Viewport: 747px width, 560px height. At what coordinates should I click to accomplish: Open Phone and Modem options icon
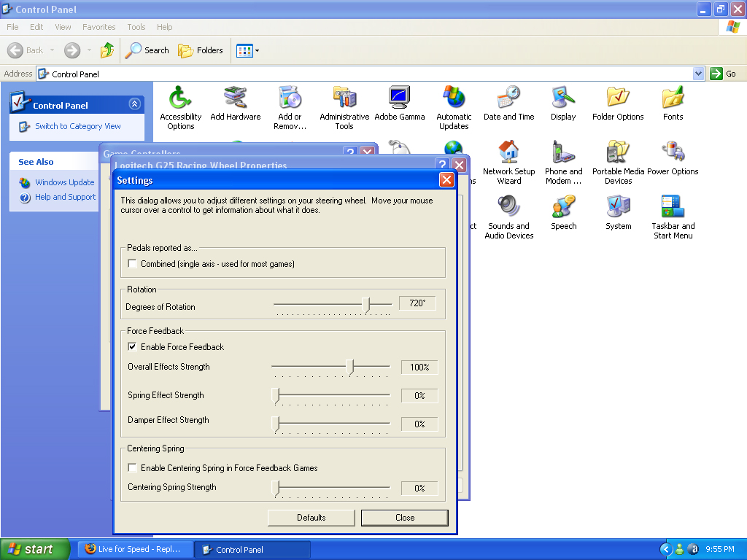(x=564, y=163)
